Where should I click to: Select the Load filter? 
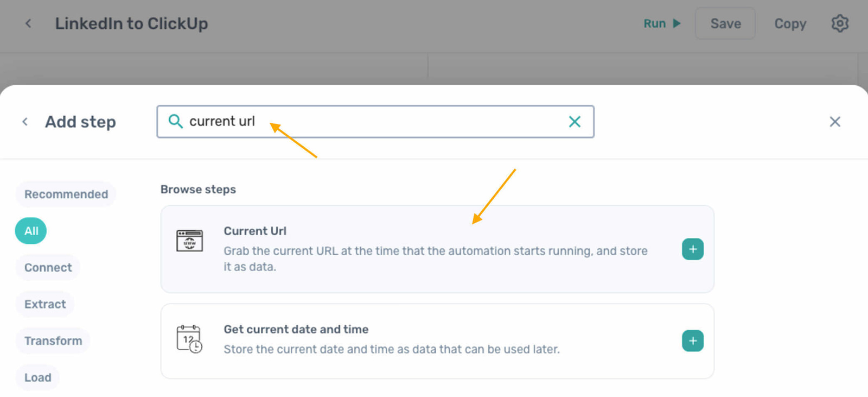coord(37,377)
